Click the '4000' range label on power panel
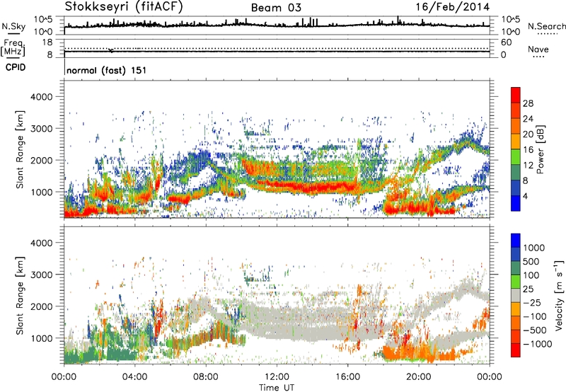 pos(42,97)
